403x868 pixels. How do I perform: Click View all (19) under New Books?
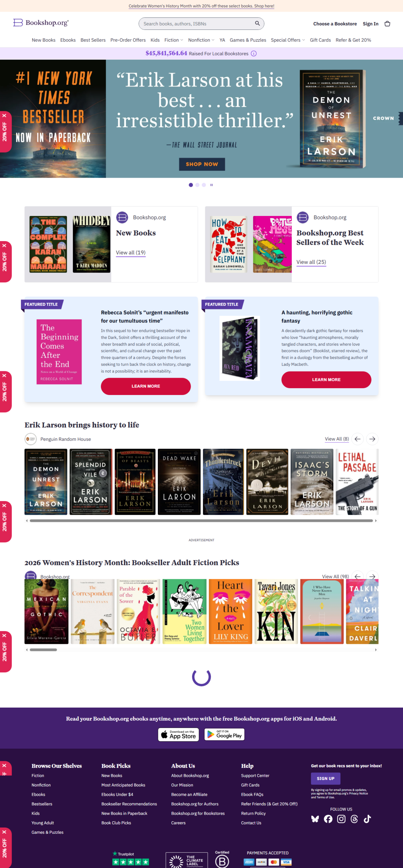[x=131, y=253]
